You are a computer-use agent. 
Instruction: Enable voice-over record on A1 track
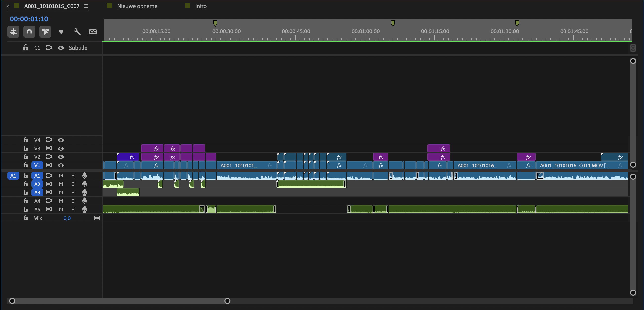click(x=85, y=176)
